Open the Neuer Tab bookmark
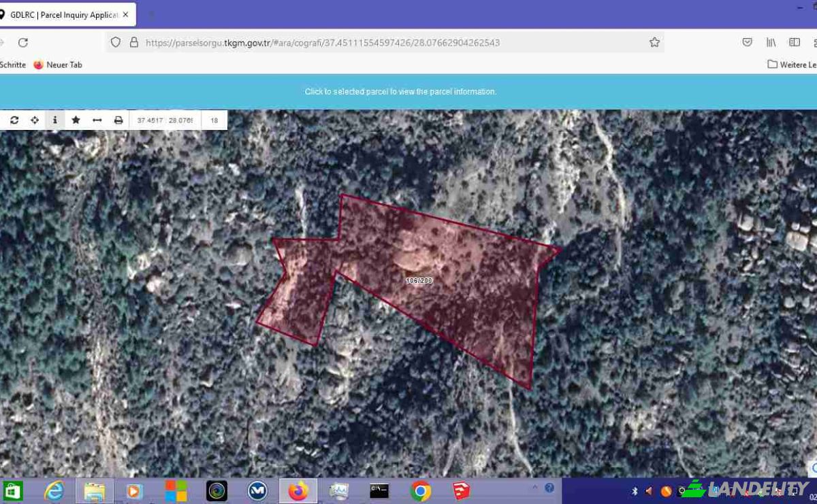Viewport: 817px width, 504px height. [58, 65]
